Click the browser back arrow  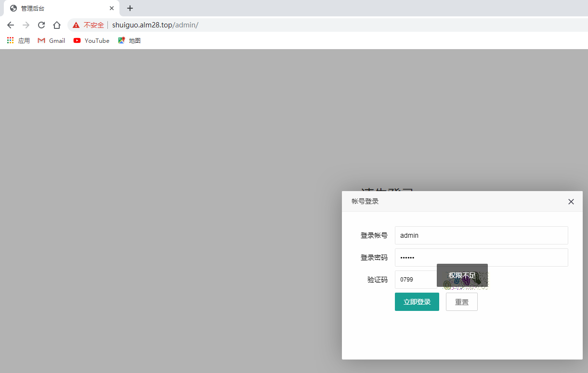11,25
